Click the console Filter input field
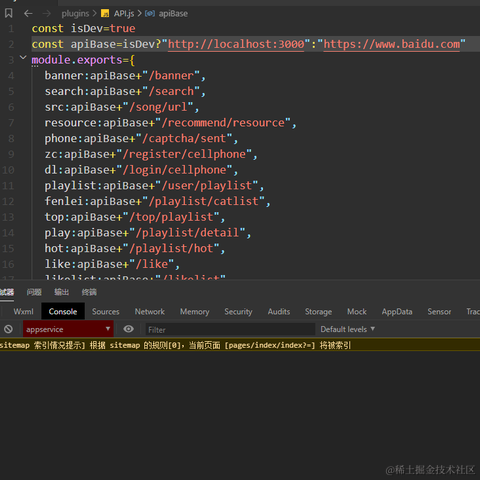This screenshot has width=480, height=480. coord(230,330)
